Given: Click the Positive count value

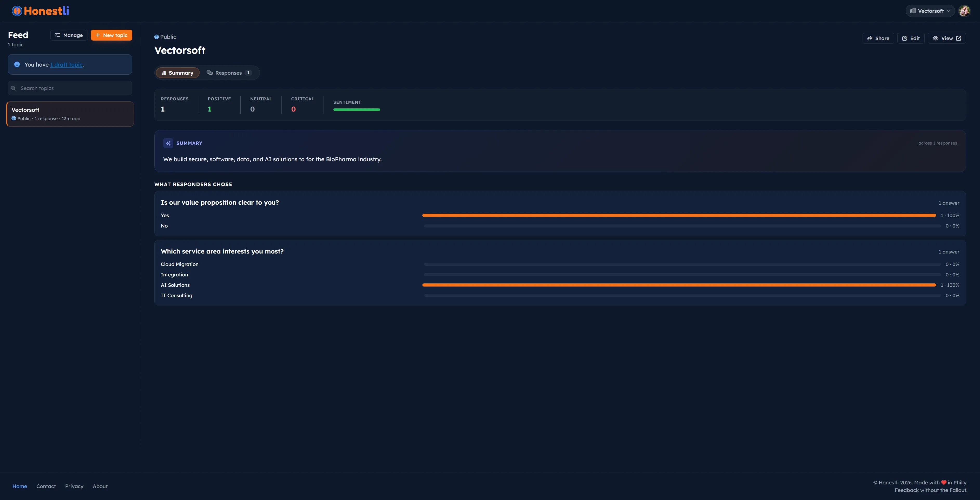Looking at the screenshot, I should point(210,109).
